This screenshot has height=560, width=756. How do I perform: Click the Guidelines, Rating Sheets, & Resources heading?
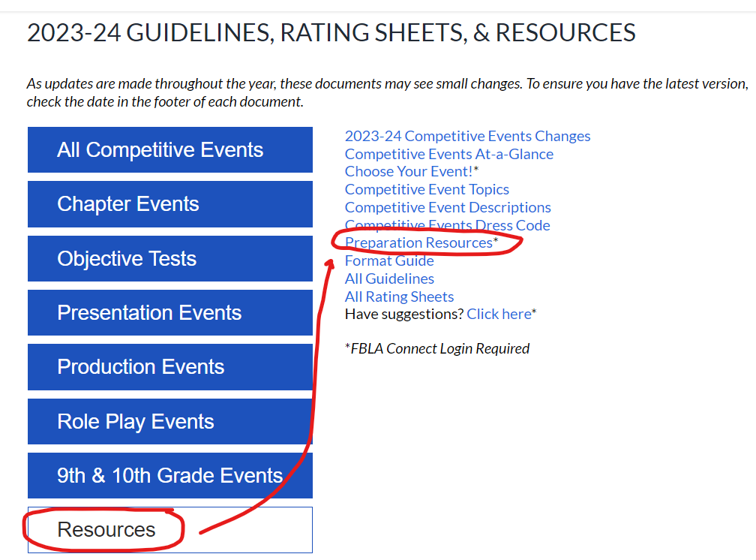click(331, 33)
